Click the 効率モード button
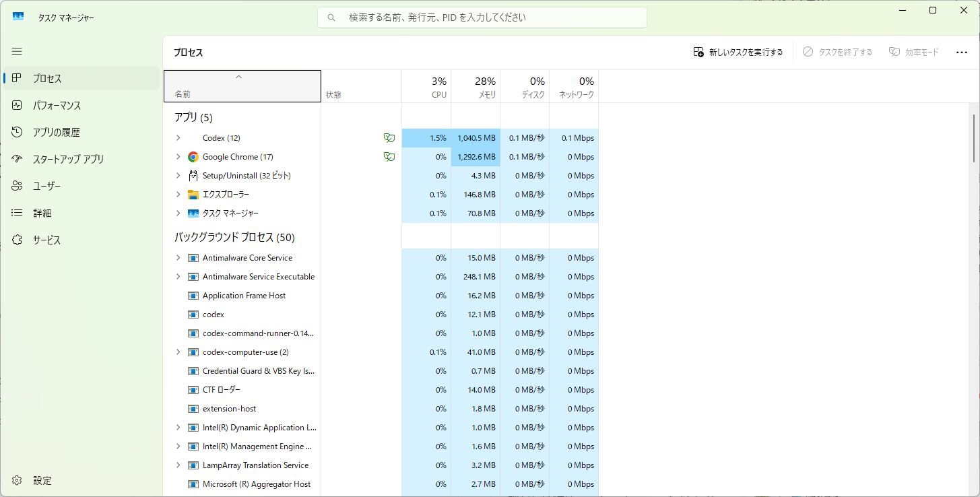The image size is (980, 497). tap(913, 52)
